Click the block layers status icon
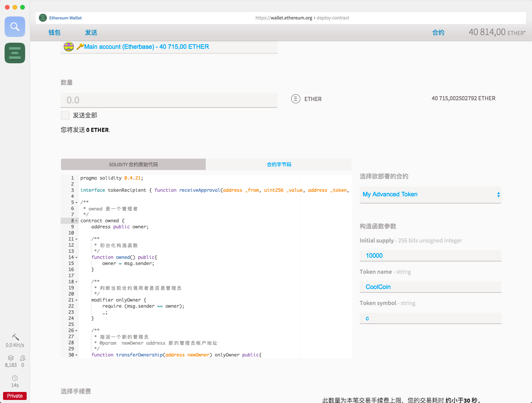 [x=11, y=358]
